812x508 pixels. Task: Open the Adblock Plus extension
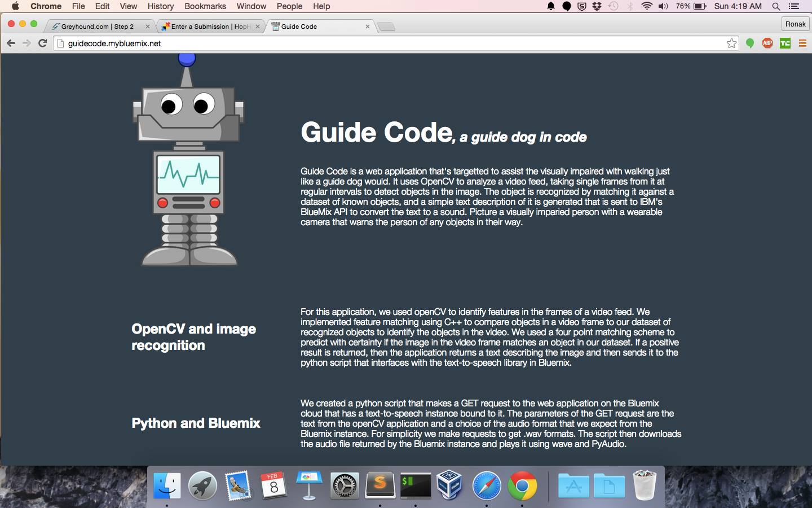click(767, 43)
